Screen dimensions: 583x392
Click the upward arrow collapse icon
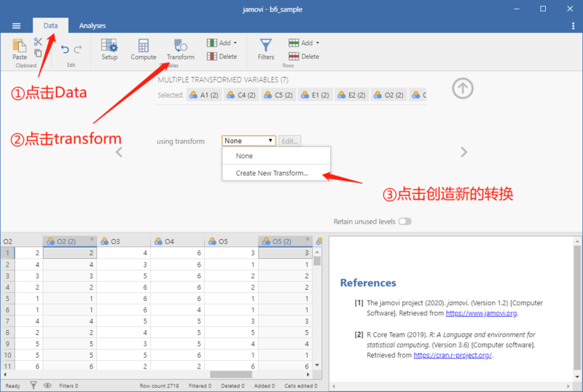click(463, 88)
